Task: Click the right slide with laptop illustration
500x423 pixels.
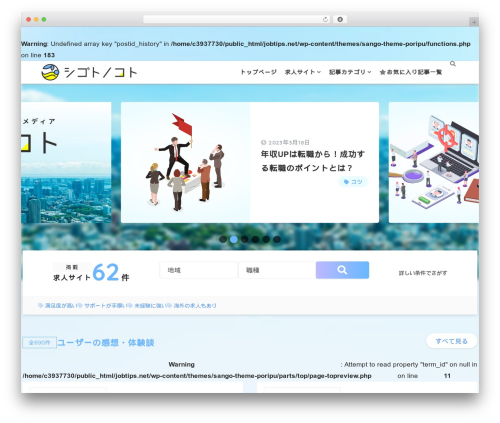Action: point(434,162)
